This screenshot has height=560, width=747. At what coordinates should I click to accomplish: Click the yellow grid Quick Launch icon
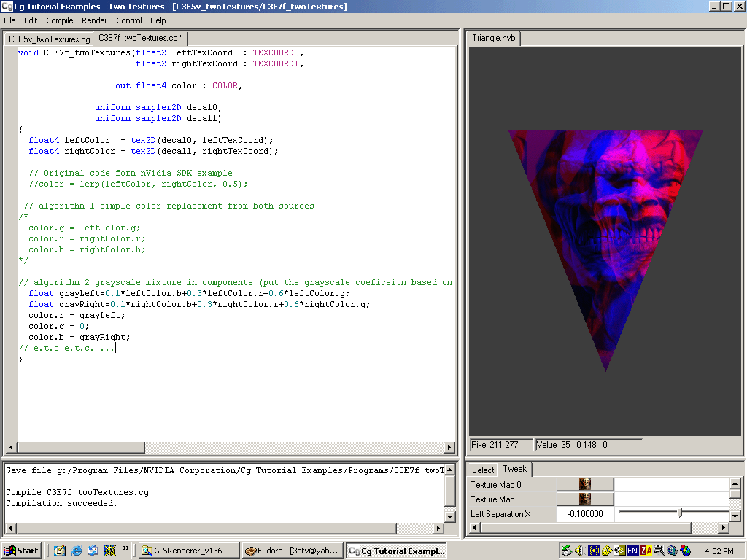[110, 551]
